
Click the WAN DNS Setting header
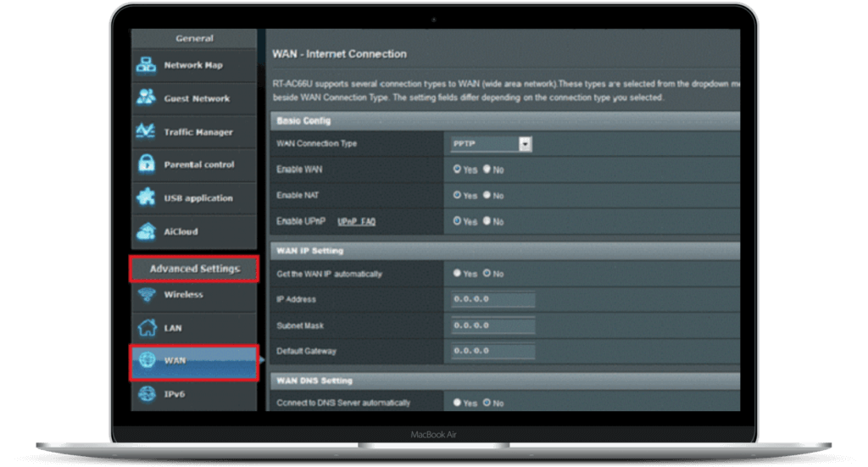(505, 381)
